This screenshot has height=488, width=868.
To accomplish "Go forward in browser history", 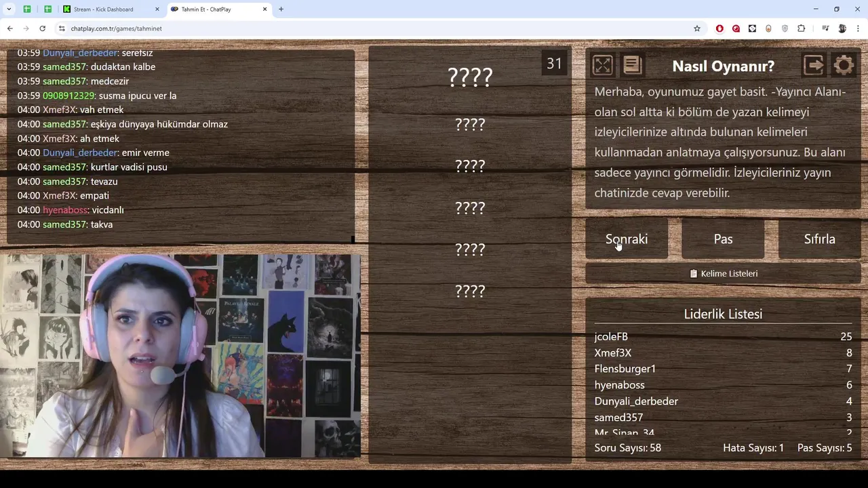I will [x=26, y=28].
